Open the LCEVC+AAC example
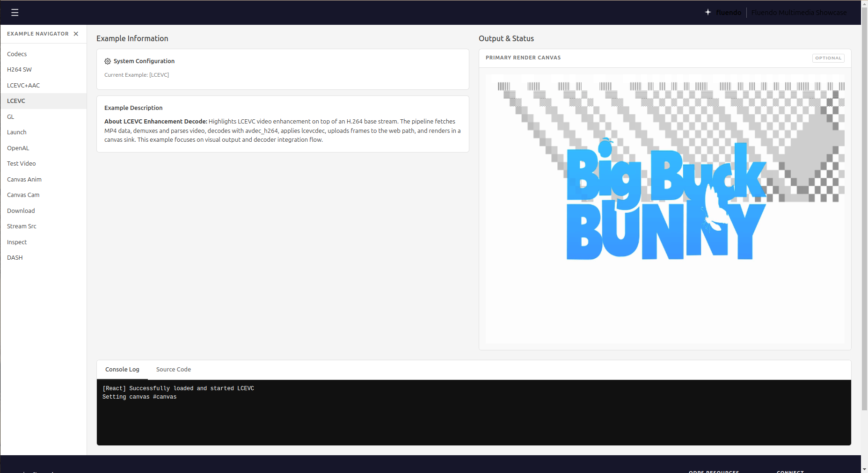868x473 pixels. tap(44, 86)
